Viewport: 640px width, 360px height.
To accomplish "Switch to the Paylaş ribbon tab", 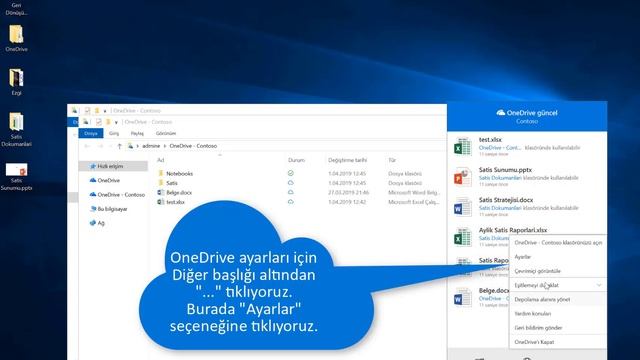I will 137,133.
